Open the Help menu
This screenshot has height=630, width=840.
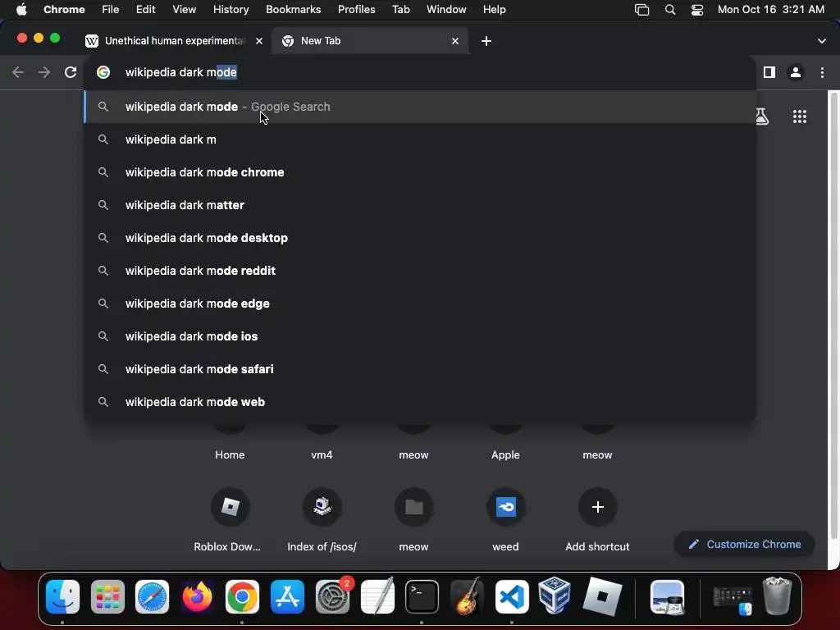point(494,10)
